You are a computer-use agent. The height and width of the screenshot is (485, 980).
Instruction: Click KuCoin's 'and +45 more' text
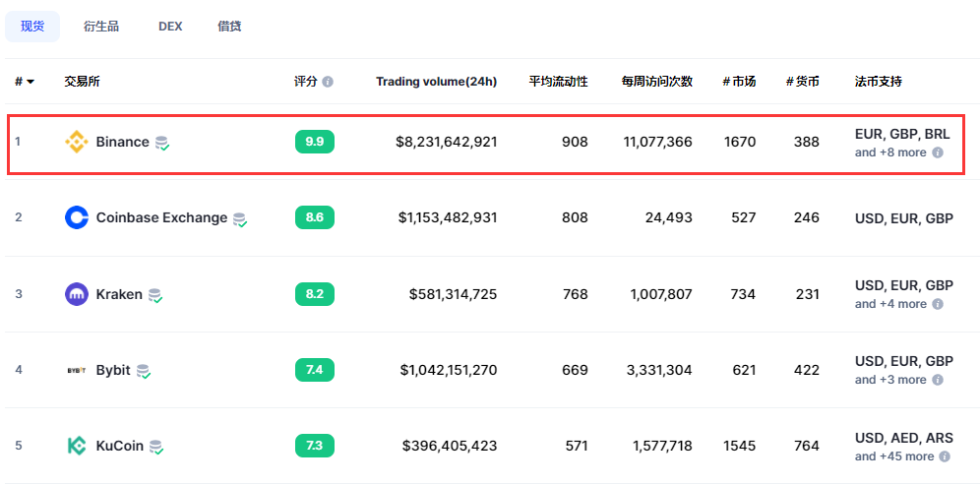(894, 456)
